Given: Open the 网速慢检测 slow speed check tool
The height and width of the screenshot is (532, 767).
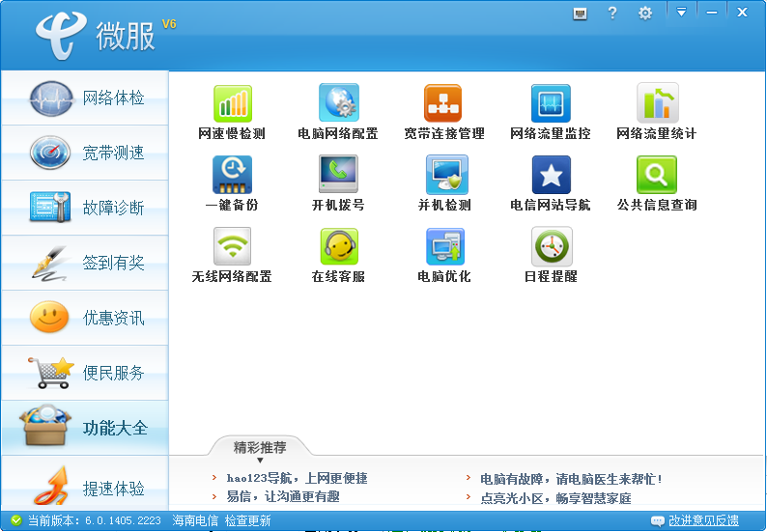Looking at the screenshot, I should (232, 112).
